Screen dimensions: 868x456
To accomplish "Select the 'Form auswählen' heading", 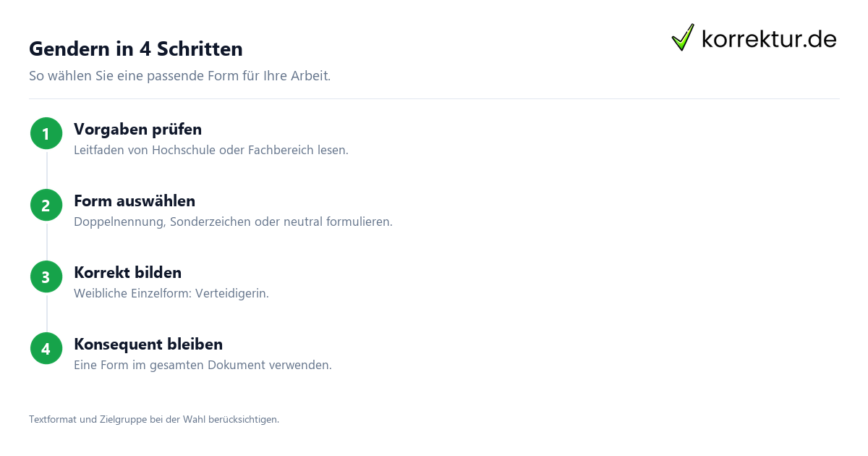I will [x=135, y=201].
